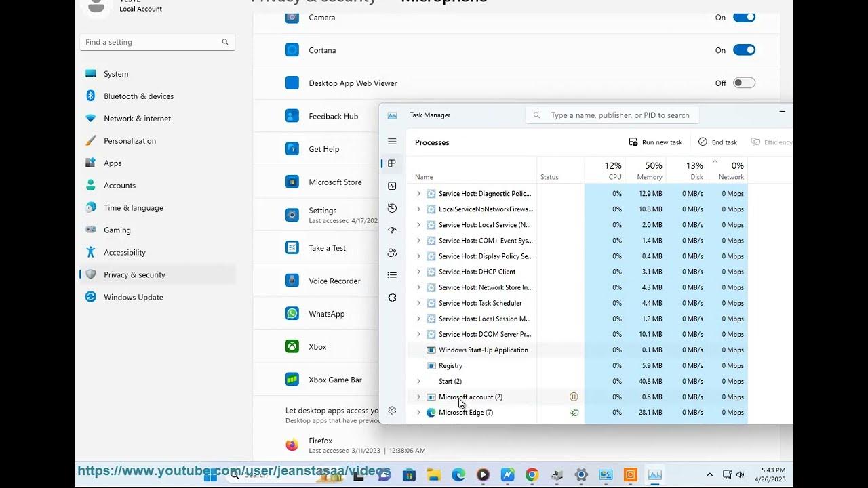Click End task button
The height and width of the screenshot is (488, 868).
(x=717, y=142)
